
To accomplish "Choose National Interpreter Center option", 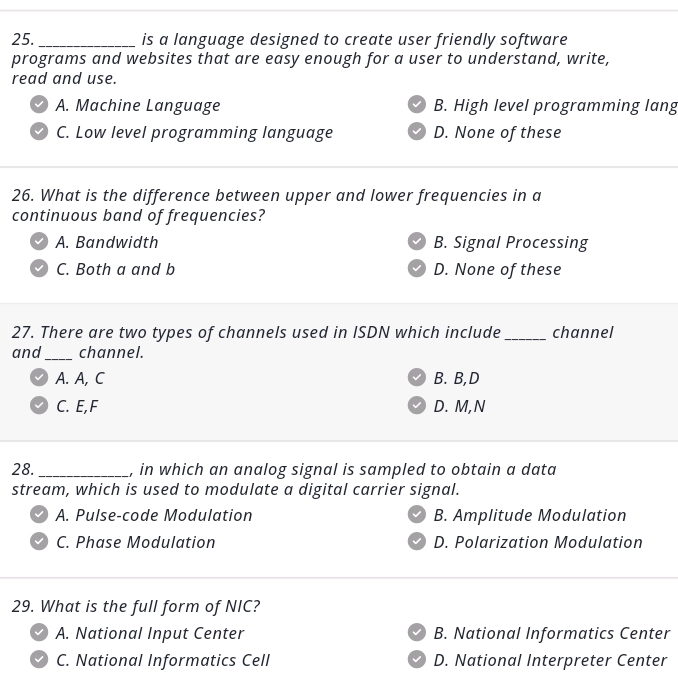I will coord(549,660).
